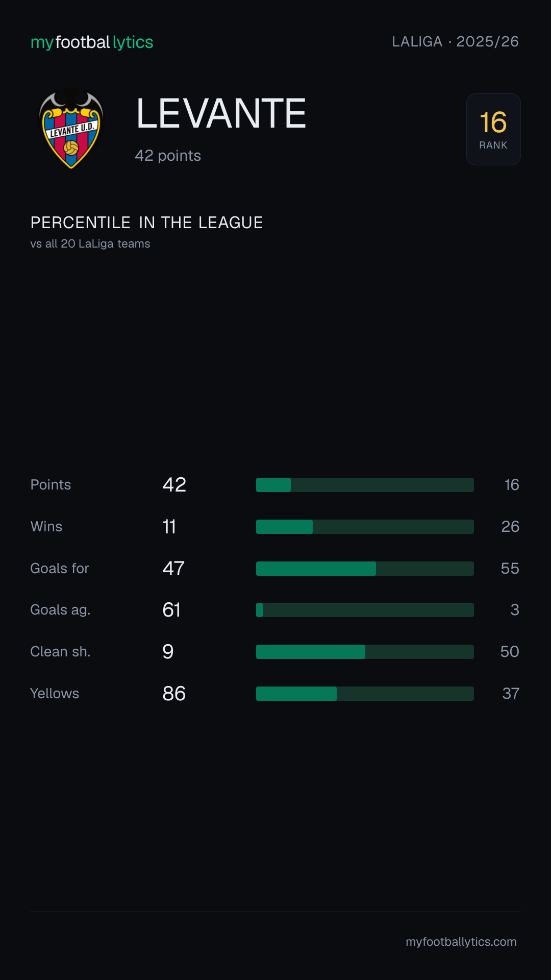This screenshot has width=551, height=980.
Task: Click the Wins value 11
Action: 169,527
